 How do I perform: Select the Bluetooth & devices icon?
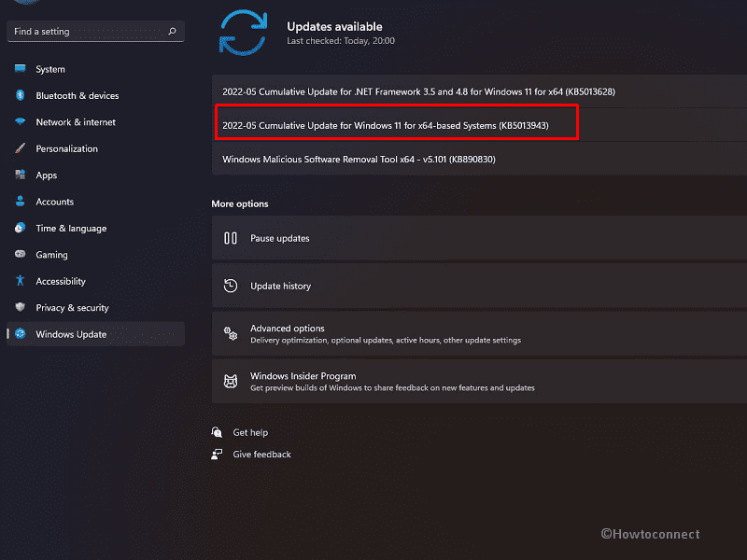click(x=21, y=95)
